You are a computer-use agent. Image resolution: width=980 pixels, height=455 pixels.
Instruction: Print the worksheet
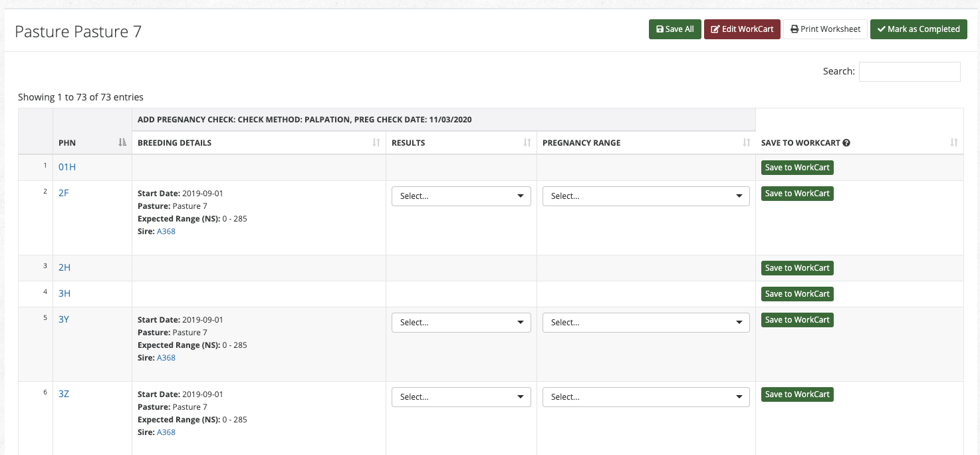click(825, 29)
